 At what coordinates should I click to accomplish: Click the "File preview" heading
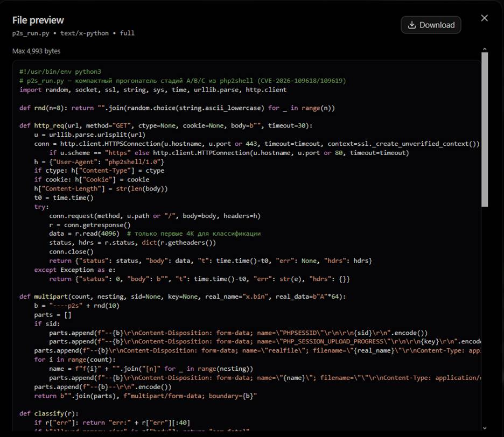(38, 20)
